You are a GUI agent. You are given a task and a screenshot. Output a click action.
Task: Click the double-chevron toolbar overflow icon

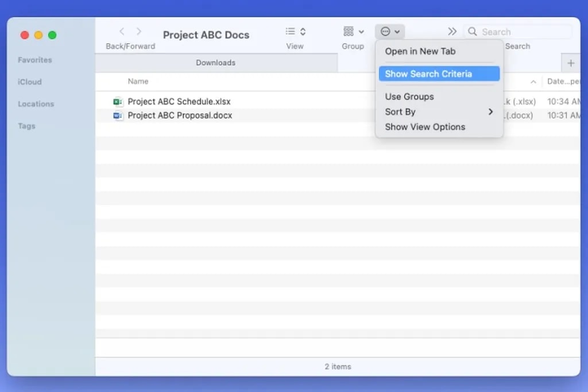click(x=452, y=31)
